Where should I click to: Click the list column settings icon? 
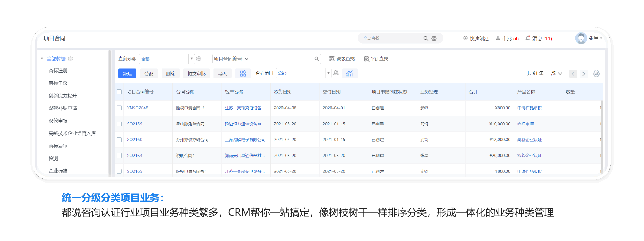point(596,74)
